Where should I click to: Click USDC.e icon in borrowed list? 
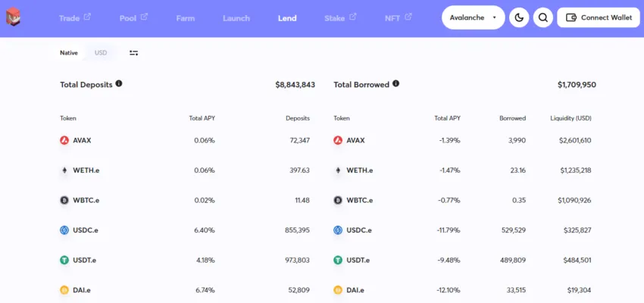338,230
